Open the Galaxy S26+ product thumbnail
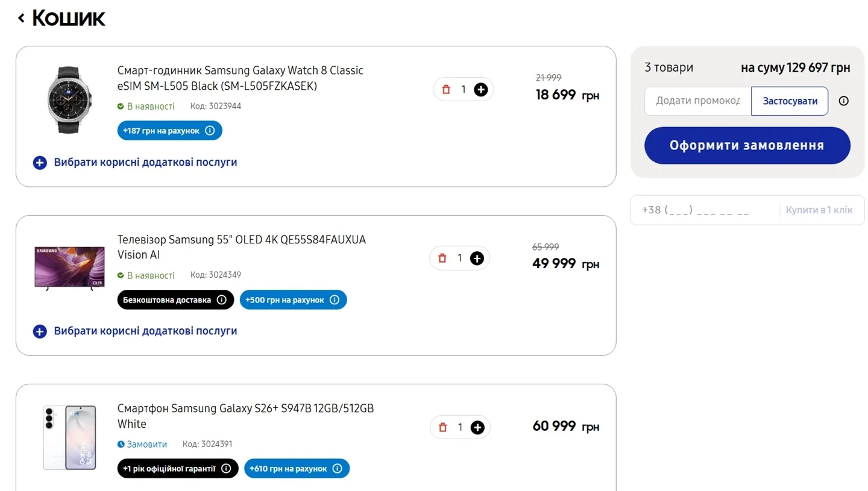This screenshot has height=491, width=868. [69, 437]
